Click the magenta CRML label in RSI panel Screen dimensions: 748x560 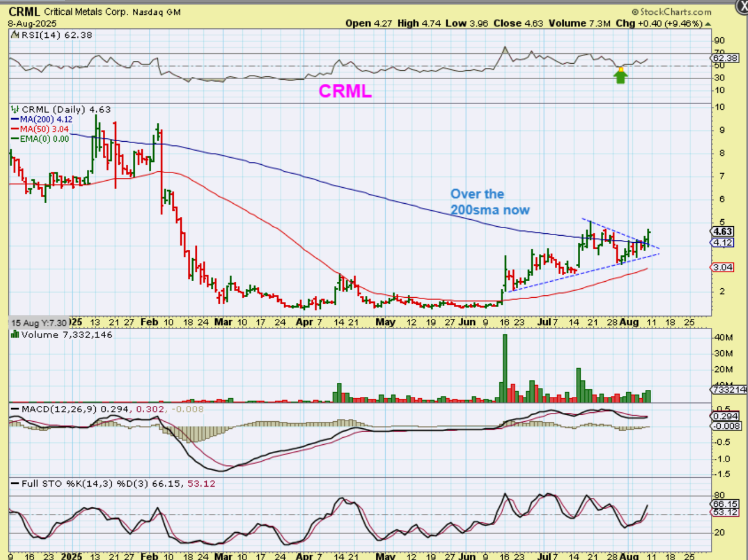pyautogui.click(x=345, y=91)
